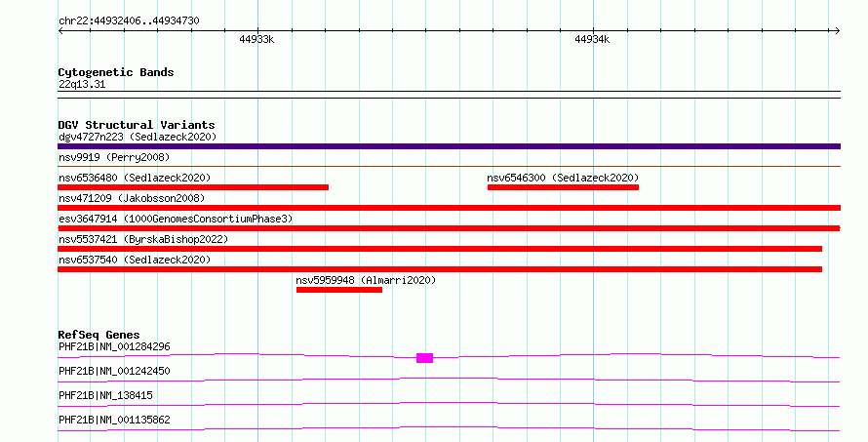Click the purple dgv4727n223 variant bar
Image resolution: width=868 pixels, height=442 pixels.
pos(449,146)
